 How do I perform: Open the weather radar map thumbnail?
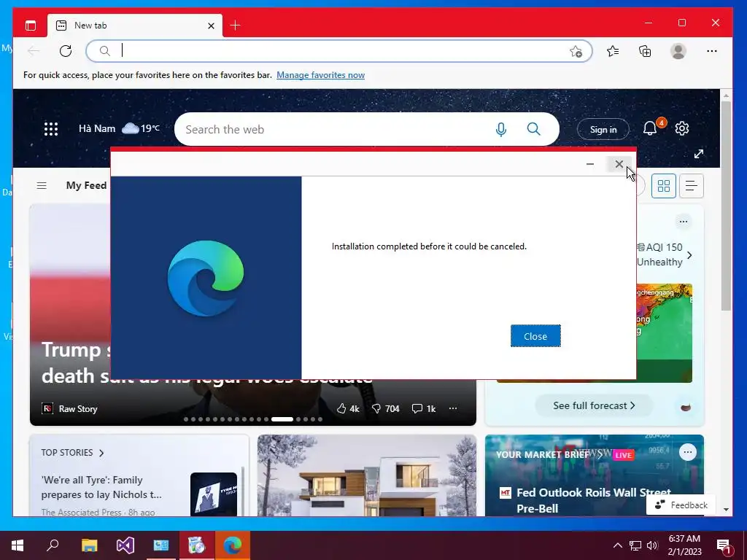coord(664,333)
